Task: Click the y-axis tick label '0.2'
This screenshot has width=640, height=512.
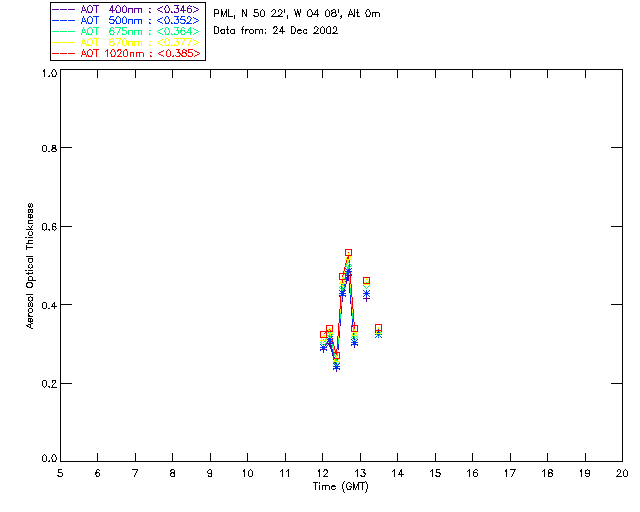Action: (x=49, y=384)
